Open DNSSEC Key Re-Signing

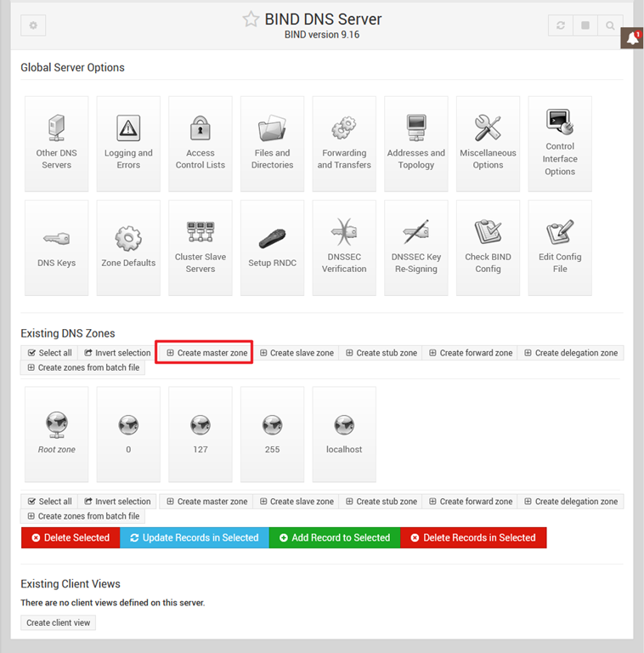(x=416, y=247)
